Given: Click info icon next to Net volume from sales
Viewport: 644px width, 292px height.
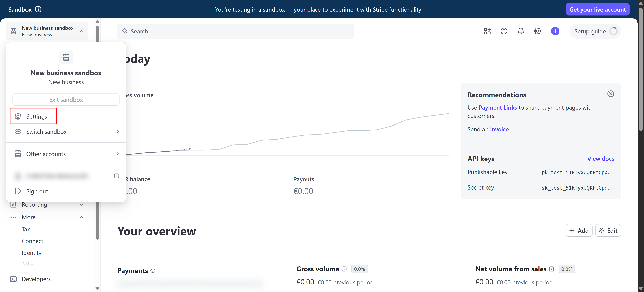Looking at the screenshot, I should point(551,269).
